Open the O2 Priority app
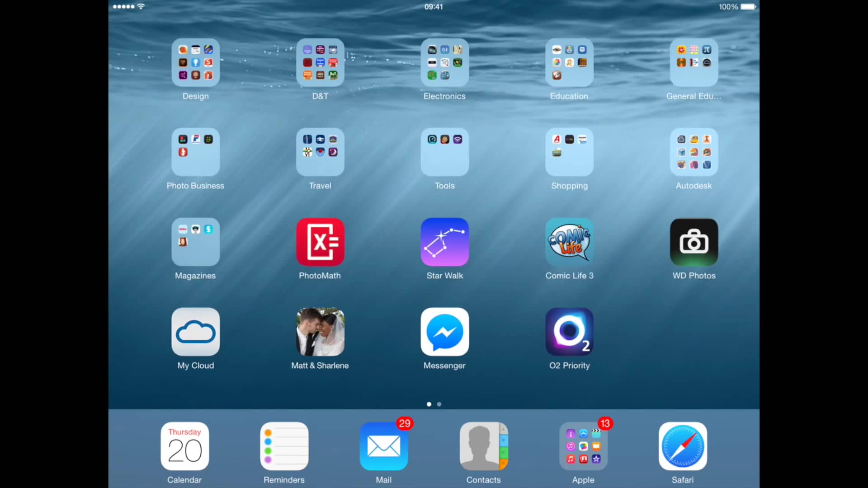Image resolution: width=868 pixels, height=488 pixels. click(x=569, y=332)
